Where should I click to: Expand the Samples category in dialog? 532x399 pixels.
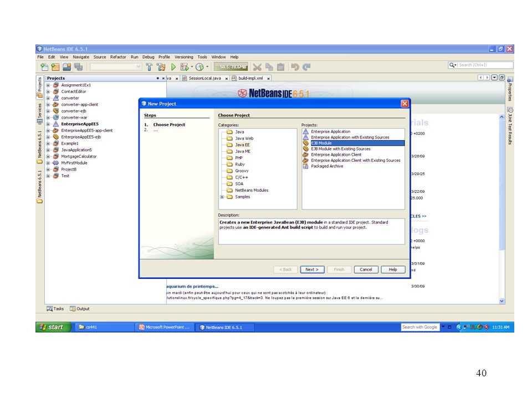coord(222,197)
